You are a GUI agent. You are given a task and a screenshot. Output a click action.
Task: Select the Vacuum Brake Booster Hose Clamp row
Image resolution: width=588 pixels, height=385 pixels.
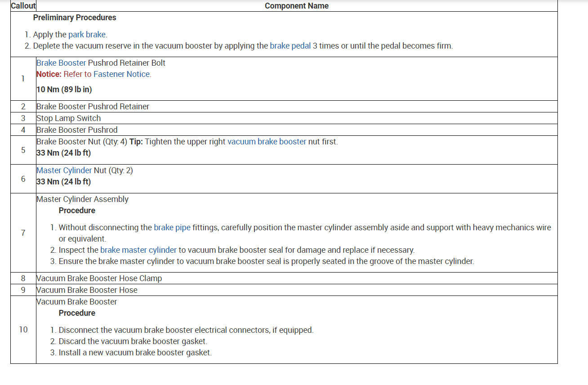click(99, 278)
